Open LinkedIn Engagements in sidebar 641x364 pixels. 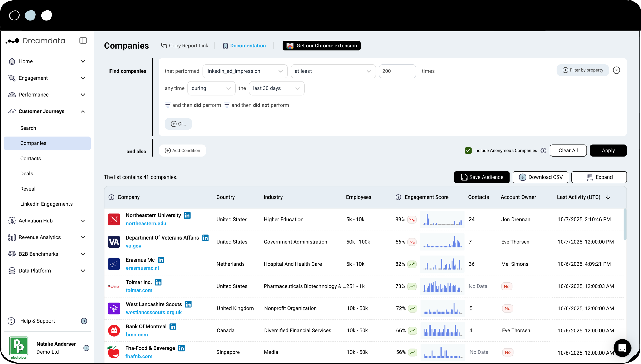point(46,204)
